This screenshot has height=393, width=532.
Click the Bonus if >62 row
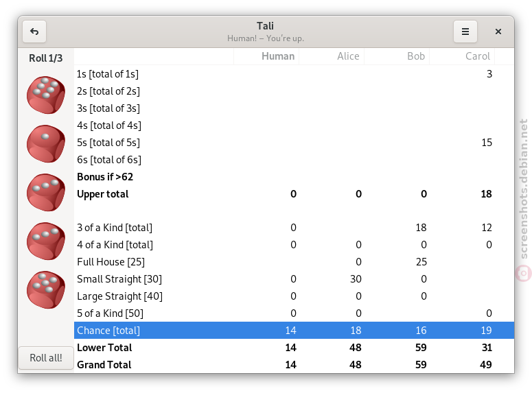click(294, 177)
